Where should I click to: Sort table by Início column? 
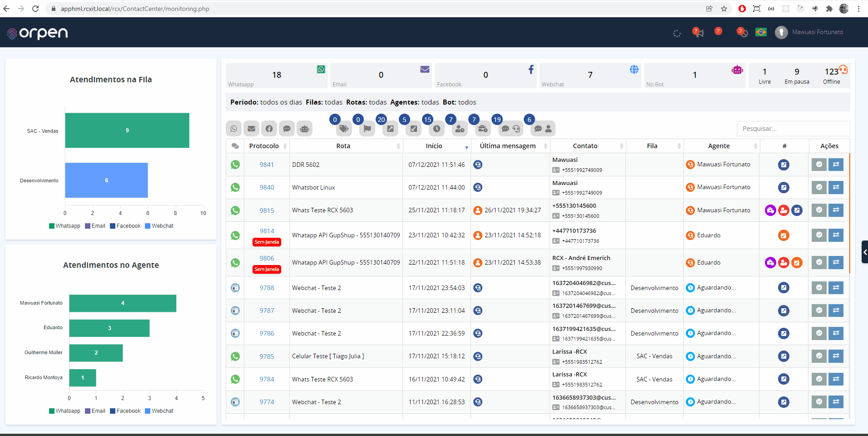[436, 146]
